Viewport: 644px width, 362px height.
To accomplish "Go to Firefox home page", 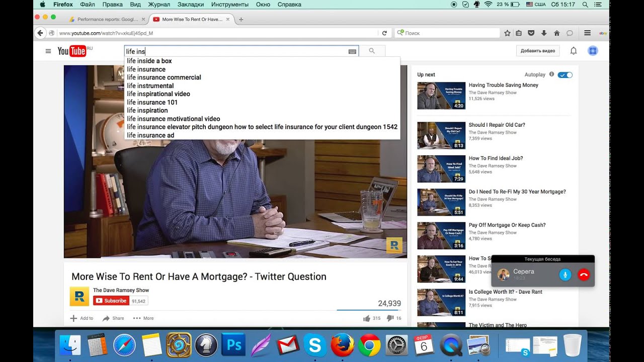I will click(556, 33).
